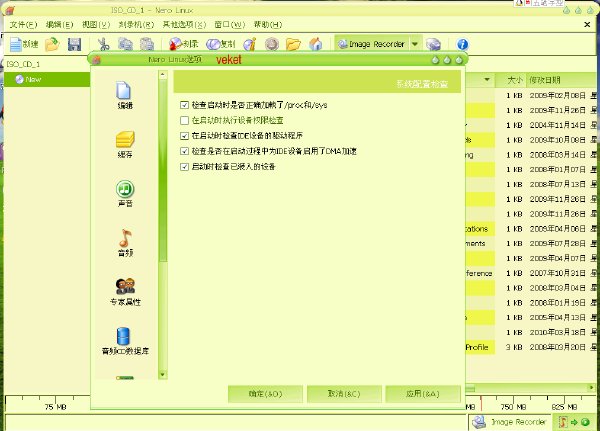This screenshot has height=431, width=600.
Task: Click the 新建 new compilation icon
Action: [24, 44]
